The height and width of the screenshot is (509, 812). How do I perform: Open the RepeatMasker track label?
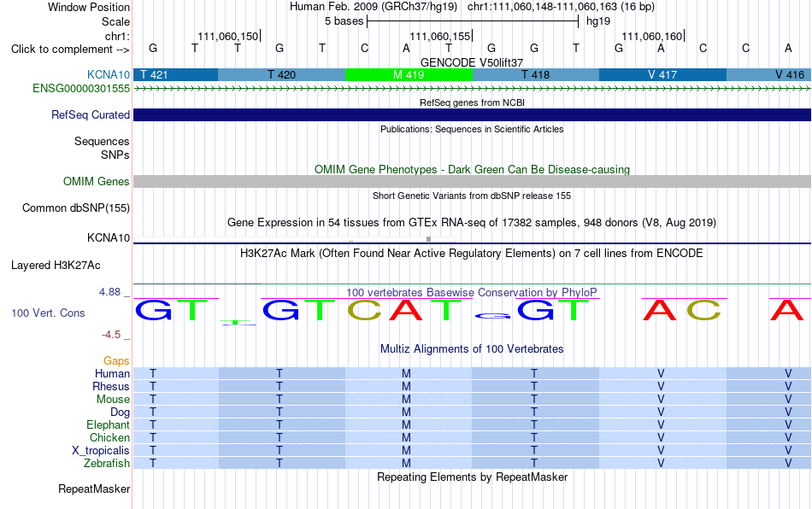(94, 489)
